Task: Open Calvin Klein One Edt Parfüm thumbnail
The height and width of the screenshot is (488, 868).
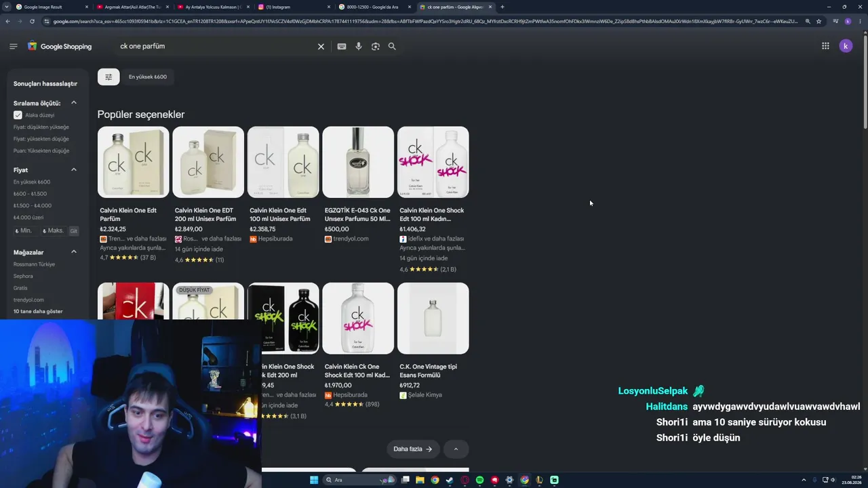Action: [134, 162]
